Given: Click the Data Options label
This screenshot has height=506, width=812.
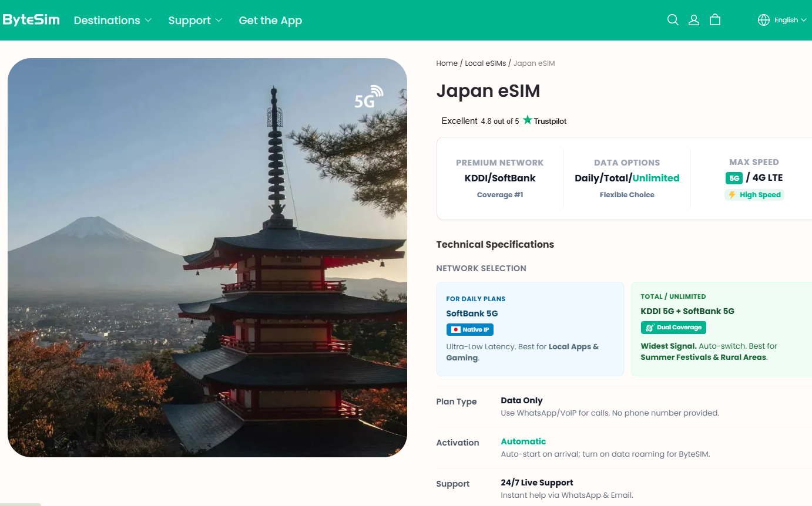Looking at the screenshot, I should coord(627,163).
